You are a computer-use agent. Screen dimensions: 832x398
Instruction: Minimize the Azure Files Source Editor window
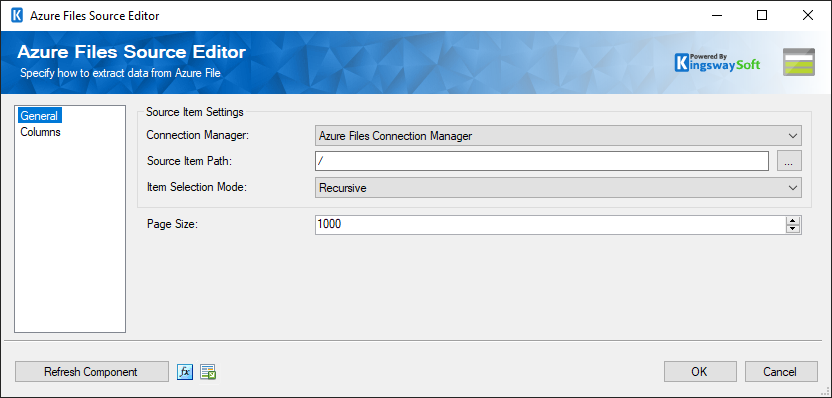point(716,15)
